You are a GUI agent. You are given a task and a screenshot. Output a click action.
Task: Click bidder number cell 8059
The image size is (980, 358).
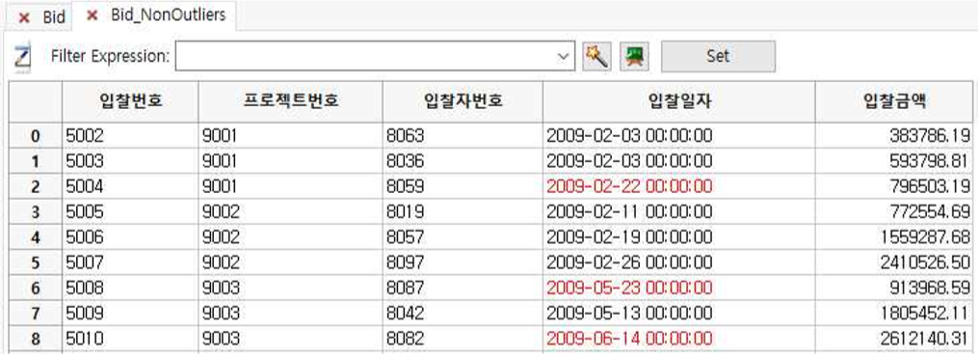point(463,186)
